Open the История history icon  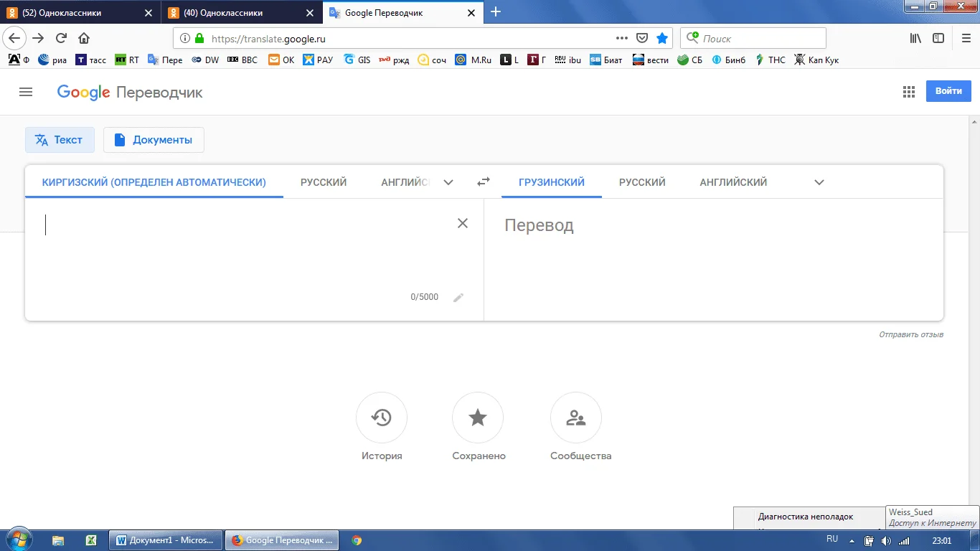click(x=382, y=418)
